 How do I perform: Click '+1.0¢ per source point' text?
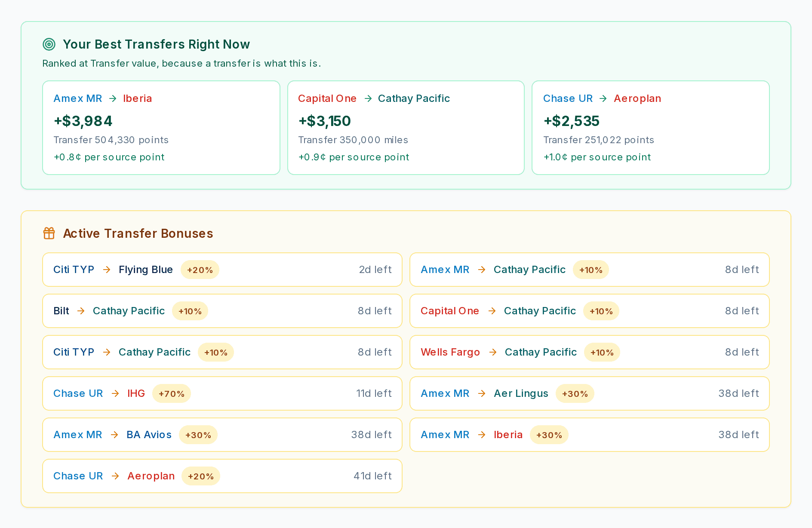click(597, 157)
